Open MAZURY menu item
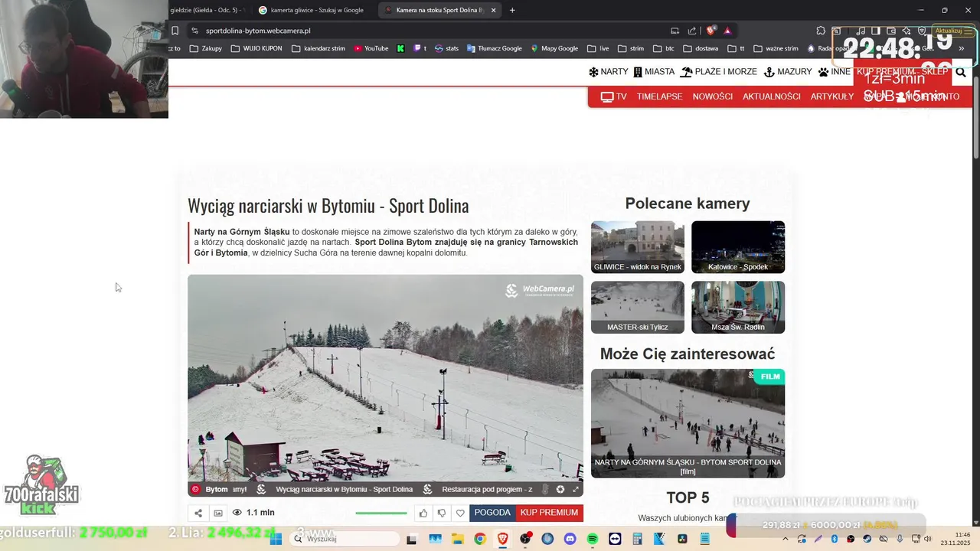Image resolution: width=980 pixels, height=551 pixels. [x=788, y=72]
